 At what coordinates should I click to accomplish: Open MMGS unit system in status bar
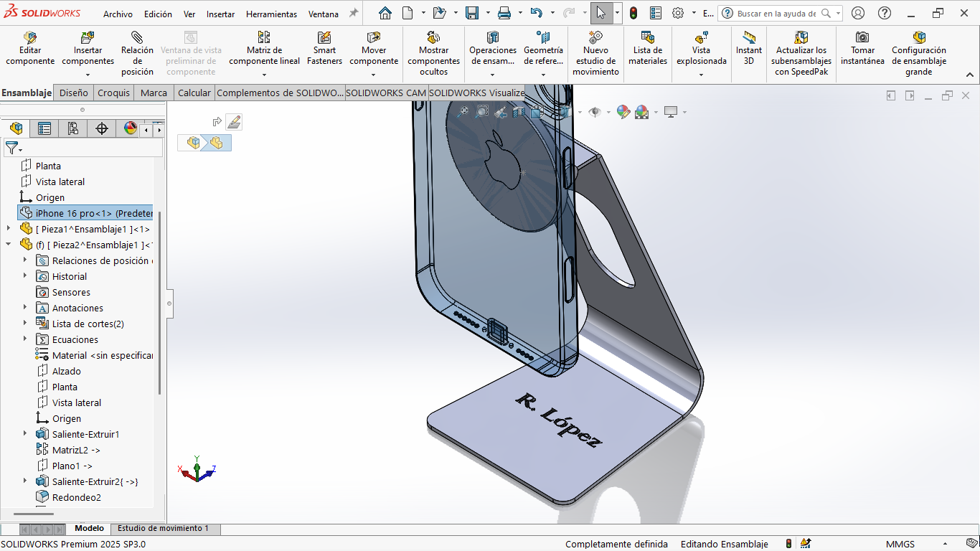coord(900,544)
